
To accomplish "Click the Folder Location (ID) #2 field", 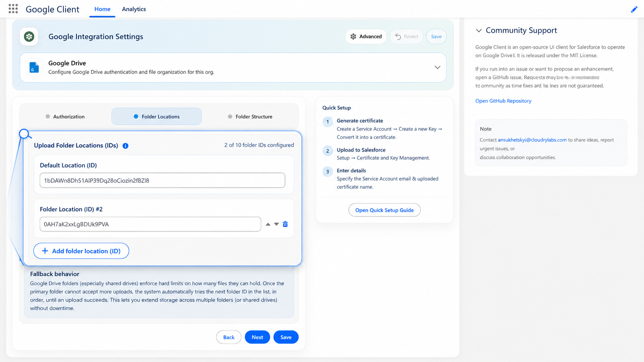I will click(x=151, y=224).
